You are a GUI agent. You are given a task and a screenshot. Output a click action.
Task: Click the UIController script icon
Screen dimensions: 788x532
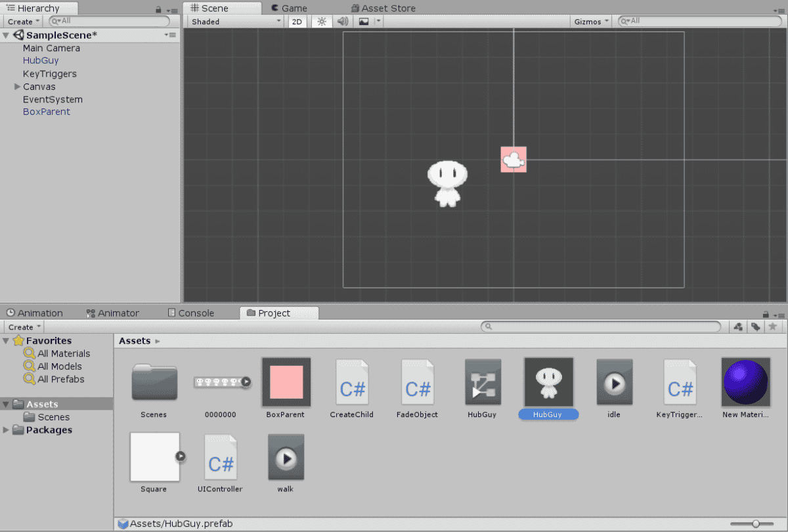point(221,456)
